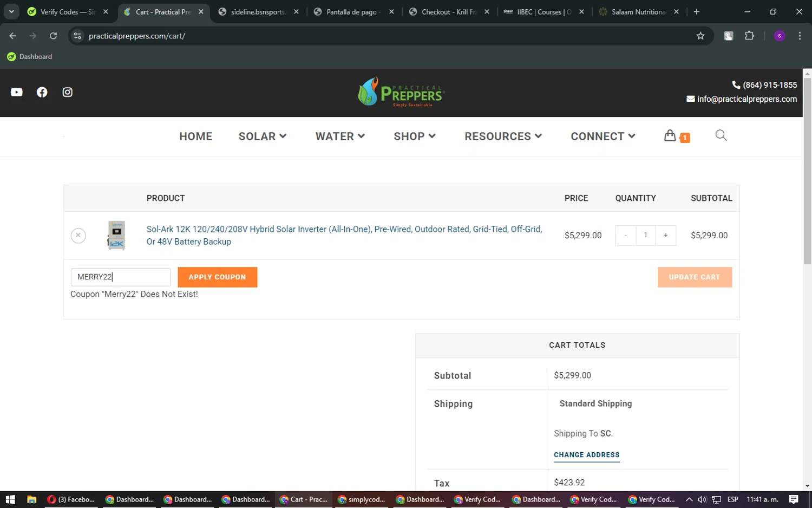Call the (864) 915-1855 phone link
Viewport: 812px width, 508px height.
[764, 84]
